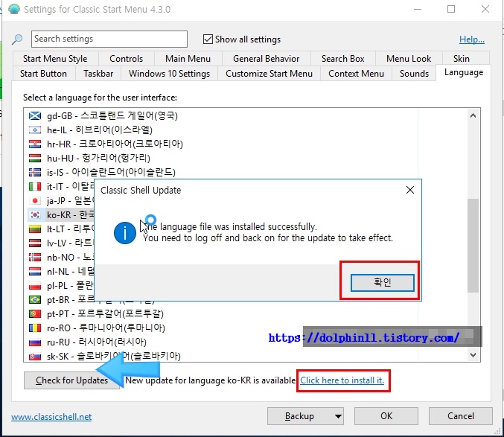504x437 pixels.
Task: Click the blue info icon in dialog
Action: (125, 233)
